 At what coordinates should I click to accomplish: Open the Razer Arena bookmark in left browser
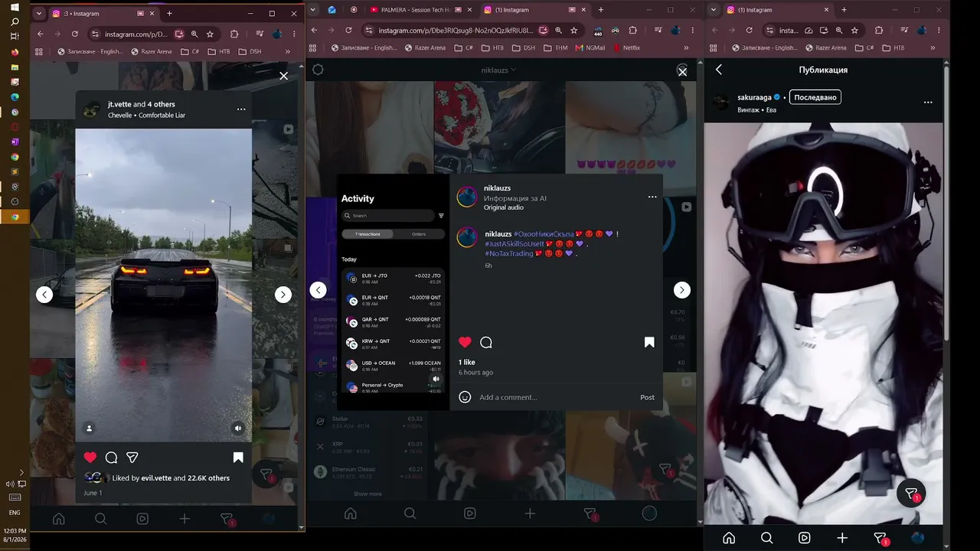click(151, 51)
